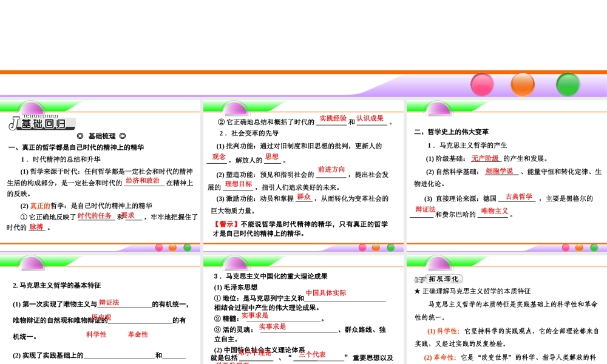Click the red answer 三个代表

pyautogui.click(x=312, y=354)
